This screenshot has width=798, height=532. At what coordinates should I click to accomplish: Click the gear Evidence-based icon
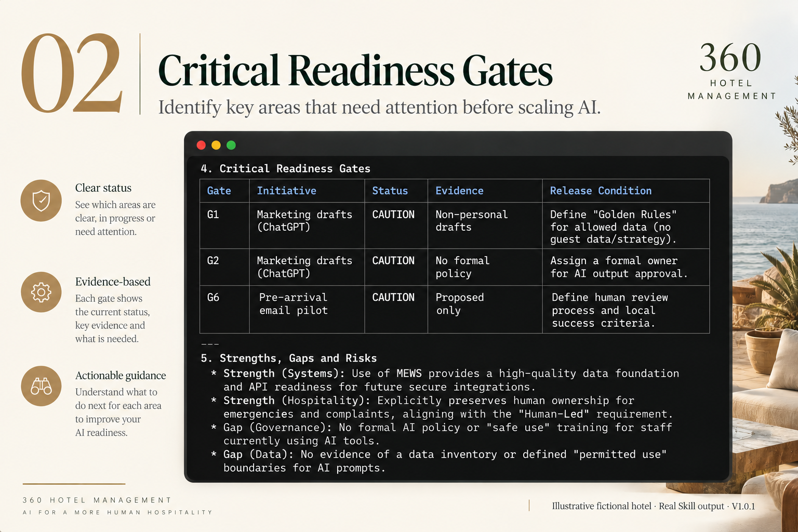click(x=41, y=292)
